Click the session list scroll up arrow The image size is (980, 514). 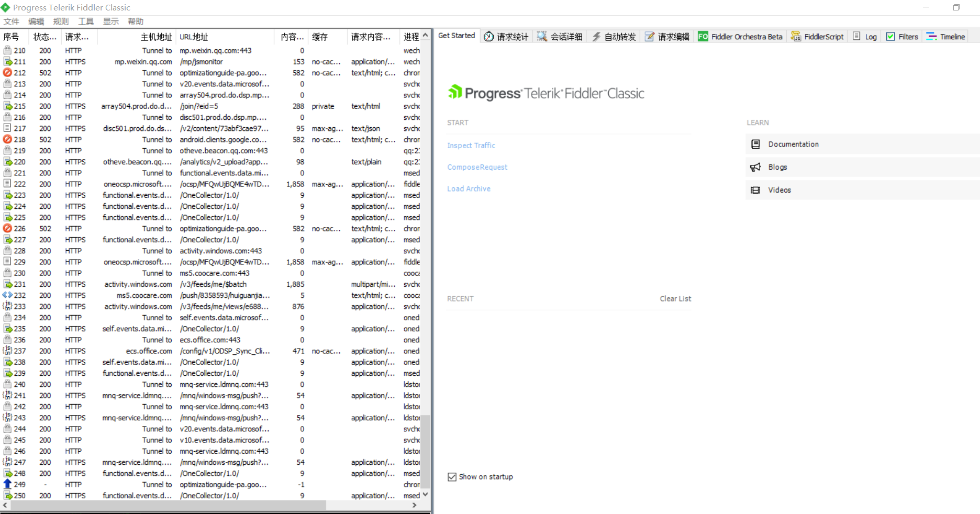coord(426,35)
